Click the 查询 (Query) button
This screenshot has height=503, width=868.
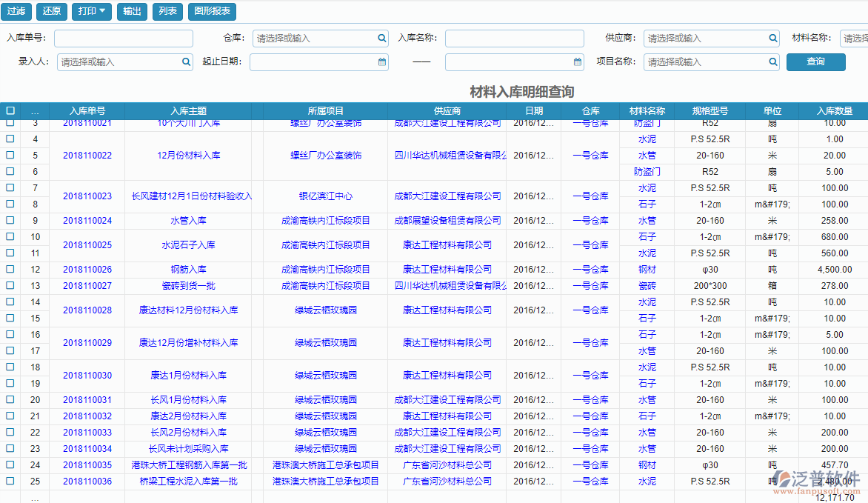[x=815, y=62]
